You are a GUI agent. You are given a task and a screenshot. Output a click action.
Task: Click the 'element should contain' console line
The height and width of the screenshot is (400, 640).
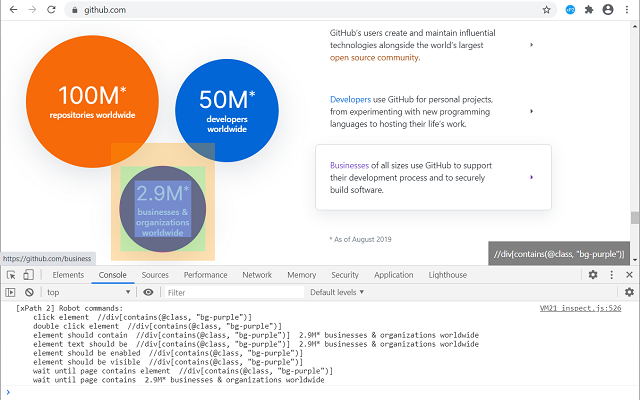[x=256, y=335]
